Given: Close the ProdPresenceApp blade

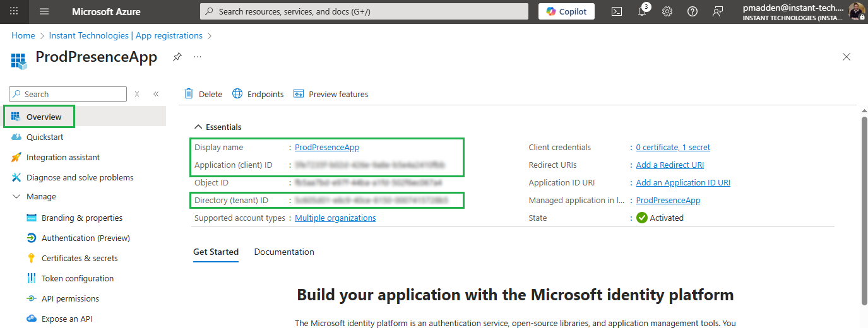Looking at the screenshot, I should tap(847, 57).
